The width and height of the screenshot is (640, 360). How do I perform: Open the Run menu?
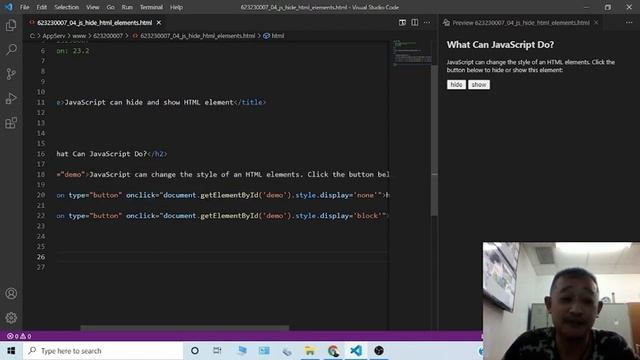coord(127,7)
